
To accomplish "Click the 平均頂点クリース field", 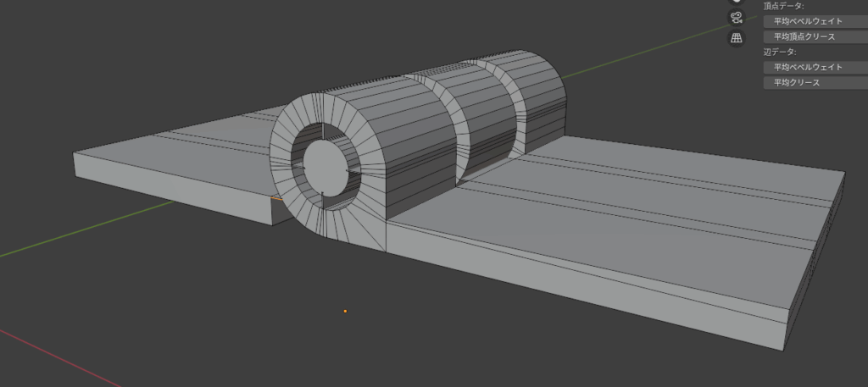I will [x=815, y=36].
